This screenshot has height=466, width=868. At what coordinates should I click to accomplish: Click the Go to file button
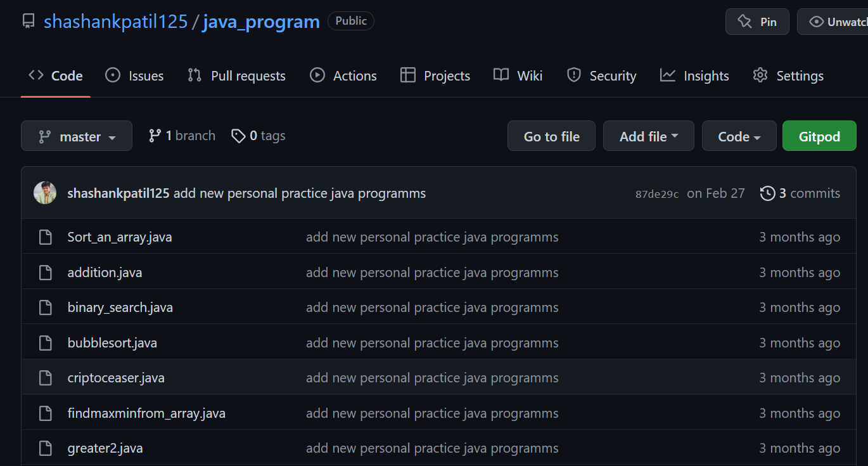[x=551, y=136]
